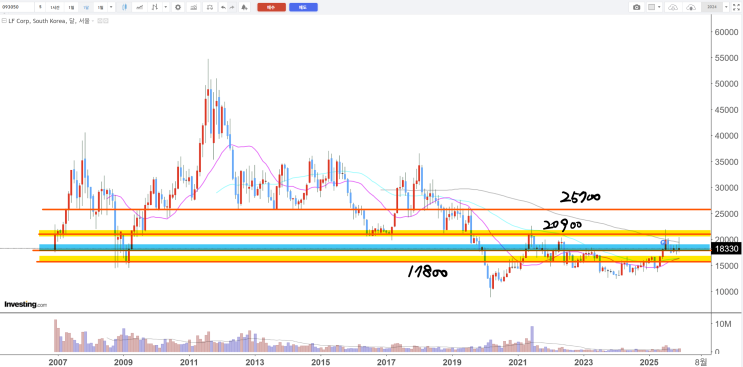This screenshot has width=743, height=367.
Task: Click the alert bell icon
Action: 244,7
